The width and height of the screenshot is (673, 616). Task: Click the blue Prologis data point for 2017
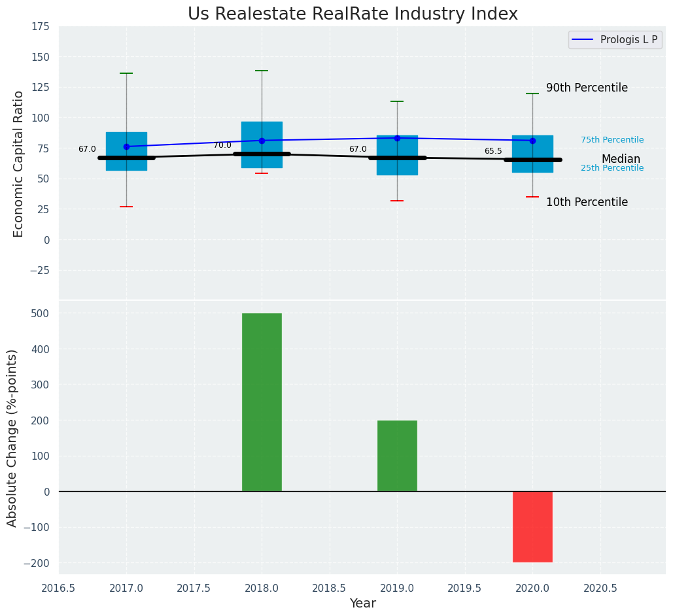click(126, 146)
